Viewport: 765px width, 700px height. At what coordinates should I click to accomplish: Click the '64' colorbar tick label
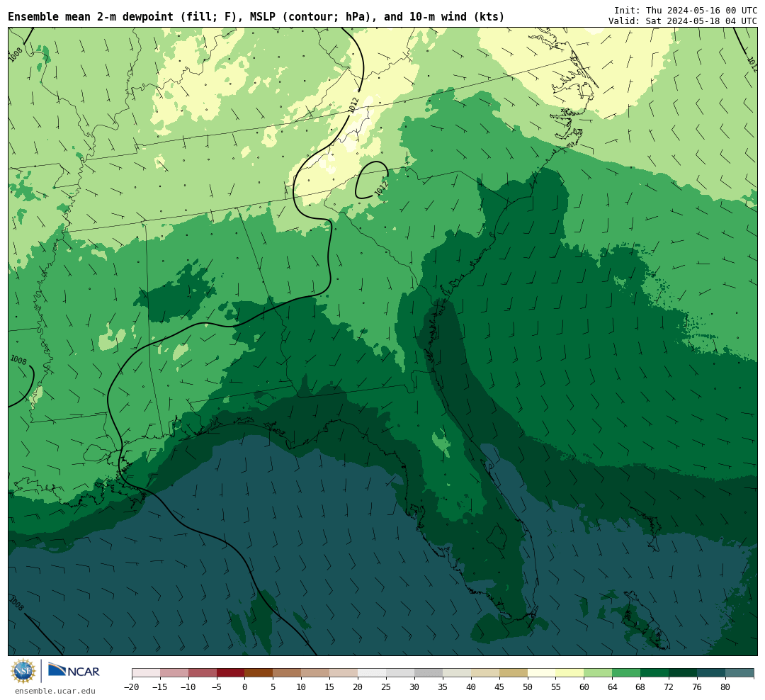point(613,687)
